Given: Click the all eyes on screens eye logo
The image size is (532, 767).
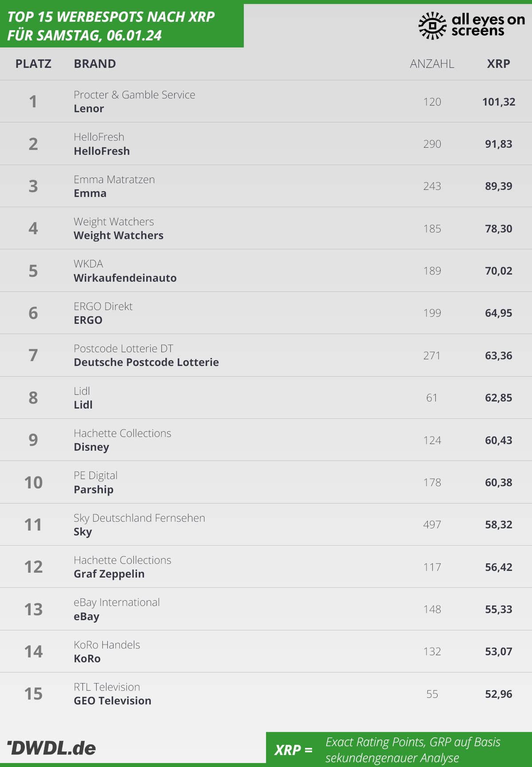Looking at the screenshot, I should (x=432, y=26).
